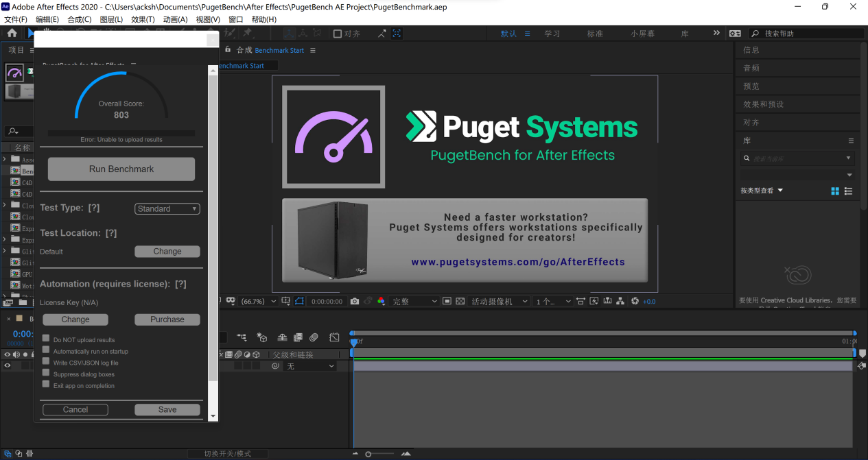Enable motion blur icon in timeline
The image size is (868, 460).
314,337
